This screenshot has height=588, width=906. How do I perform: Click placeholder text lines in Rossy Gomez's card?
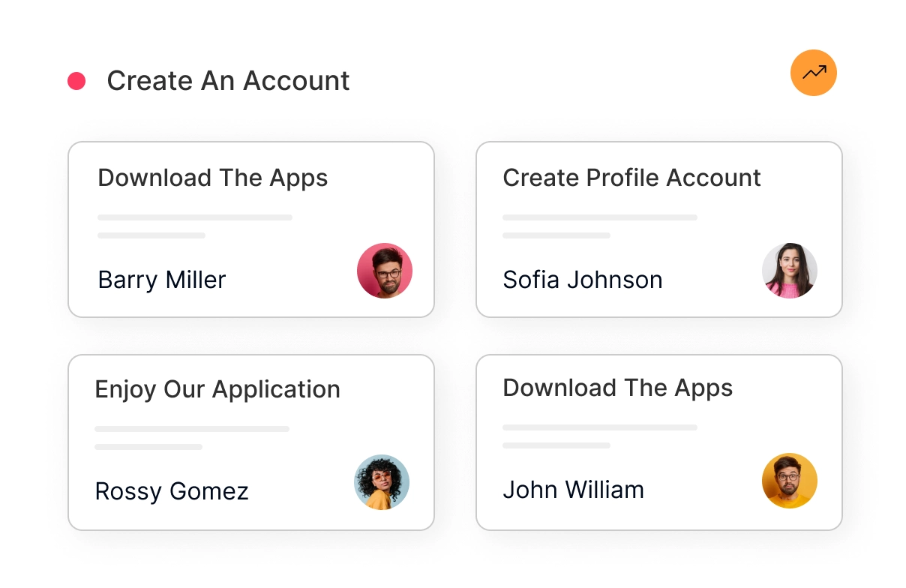(x=192, y=438)
